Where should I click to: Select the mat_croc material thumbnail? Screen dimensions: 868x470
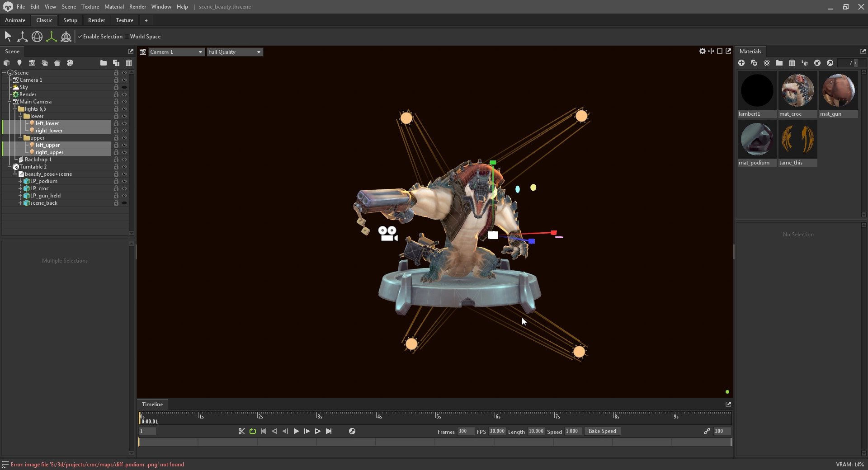797,90
